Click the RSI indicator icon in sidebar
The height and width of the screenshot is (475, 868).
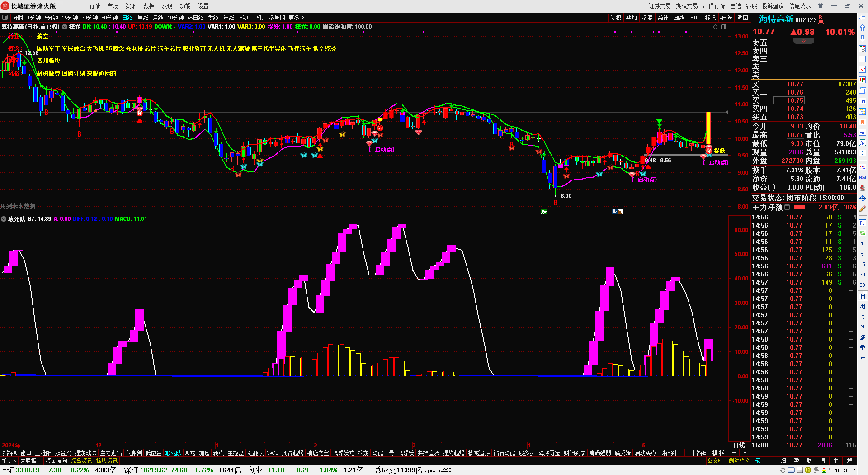click(863, 177)
